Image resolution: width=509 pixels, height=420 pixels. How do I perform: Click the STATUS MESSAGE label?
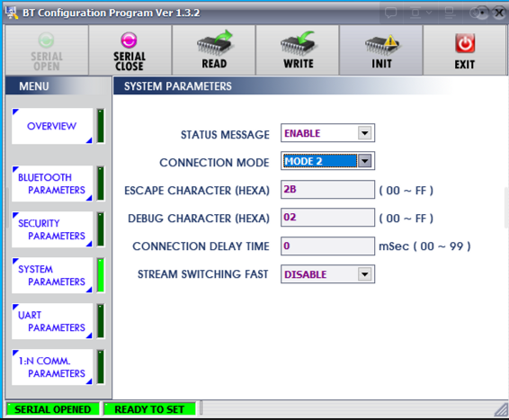(225, 134)
